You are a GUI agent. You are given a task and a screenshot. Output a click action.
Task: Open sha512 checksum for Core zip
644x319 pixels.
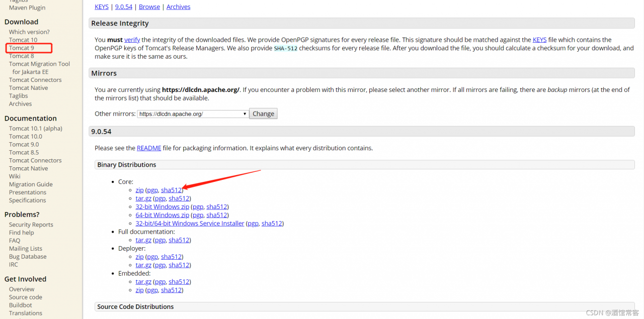click(x=171, y=190)
